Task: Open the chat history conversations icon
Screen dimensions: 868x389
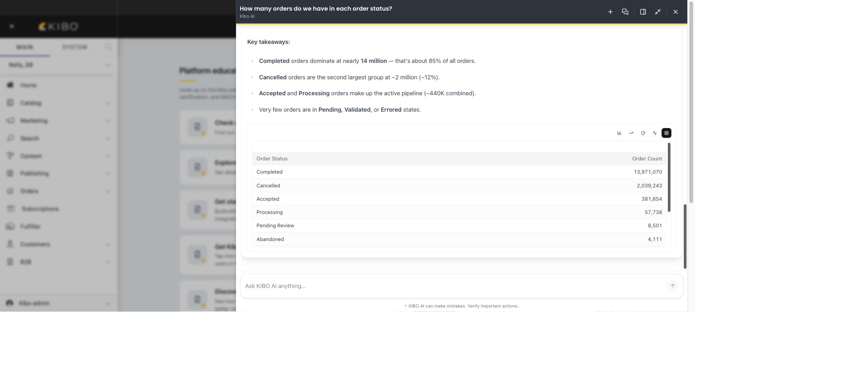Action: tap(625, 12)
